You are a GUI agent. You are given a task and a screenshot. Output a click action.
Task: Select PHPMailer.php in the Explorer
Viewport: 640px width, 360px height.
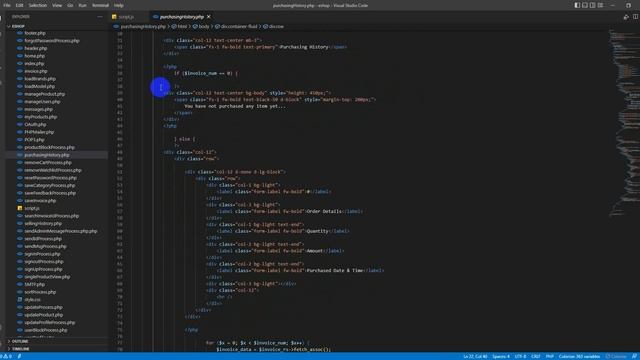[39, 132]
